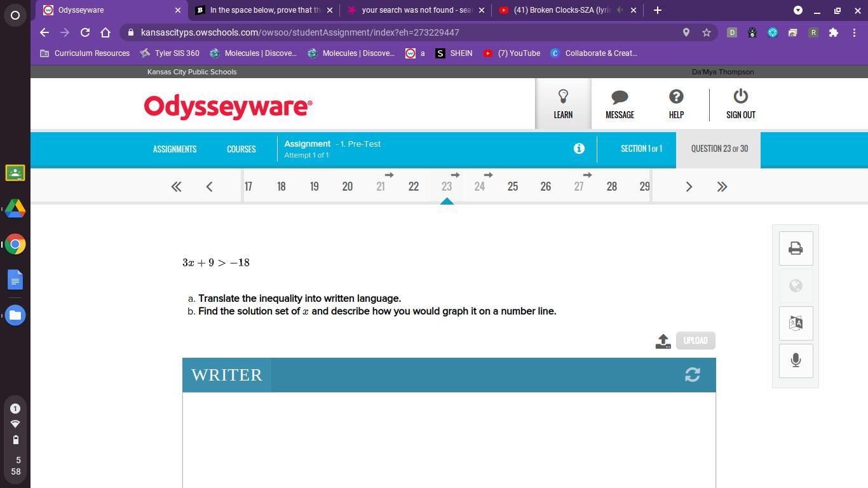Screen dimensions: 868x488
Task: Bookmark this page with the star icon
Action: pos(706,32)
